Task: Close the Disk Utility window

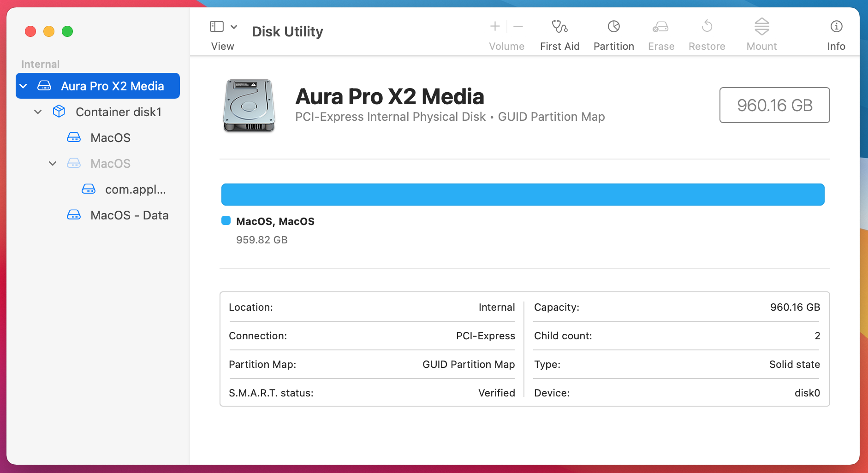Action: 30,31
